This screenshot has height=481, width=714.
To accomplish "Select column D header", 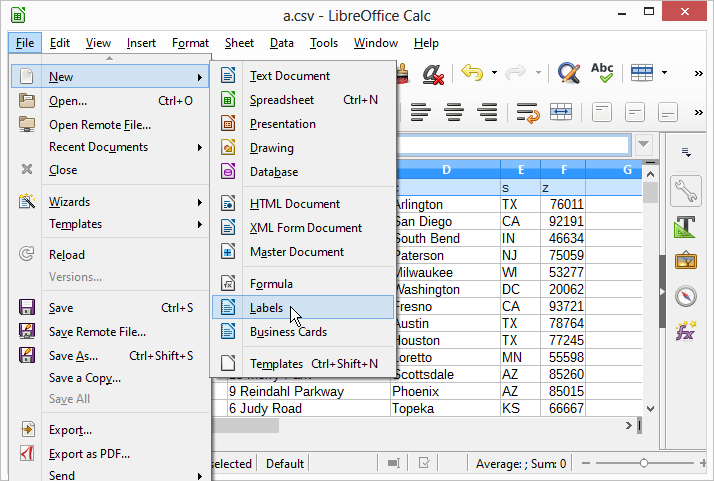I will pyautogui.click(x=446, y=169).
